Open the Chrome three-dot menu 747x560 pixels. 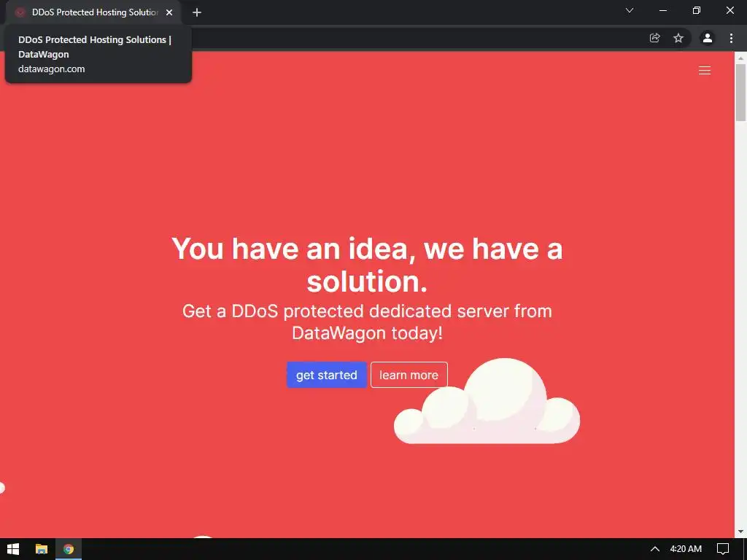coord(731,38)
